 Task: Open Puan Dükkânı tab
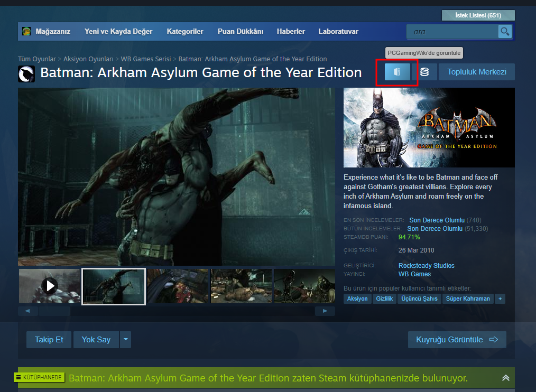tap(241, 32)
